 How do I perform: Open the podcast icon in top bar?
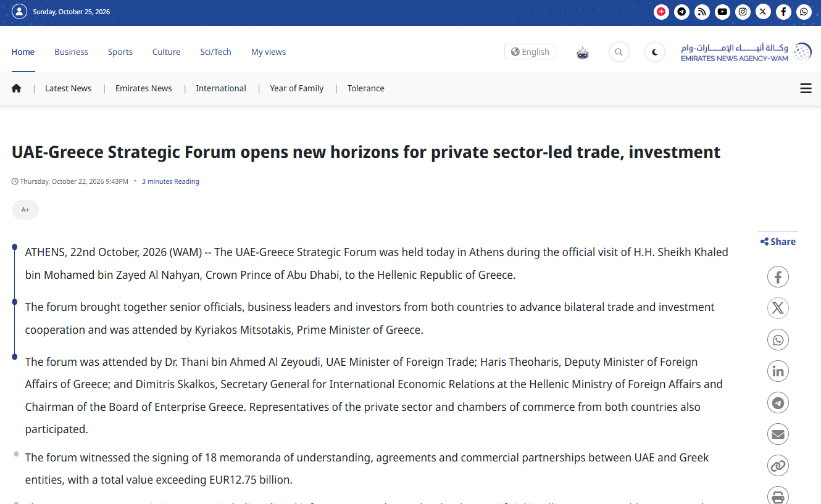[661, 12]
